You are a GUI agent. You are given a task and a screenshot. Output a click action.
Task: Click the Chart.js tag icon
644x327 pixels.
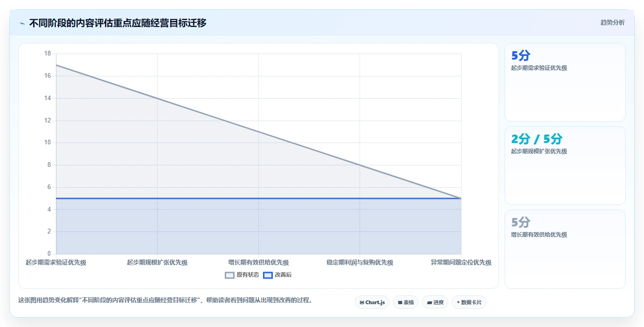coord(362,303)
